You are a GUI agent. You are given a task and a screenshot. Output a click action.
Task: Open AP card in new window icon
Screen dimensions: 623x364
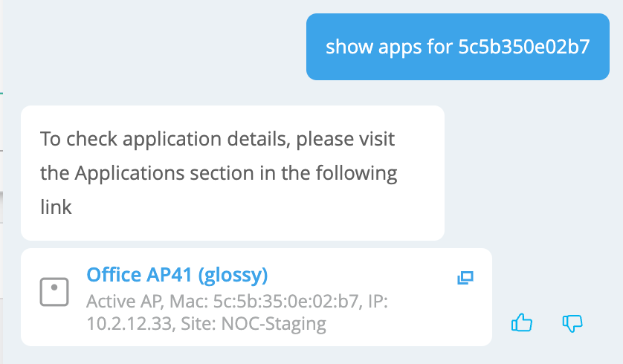[465, 278]
